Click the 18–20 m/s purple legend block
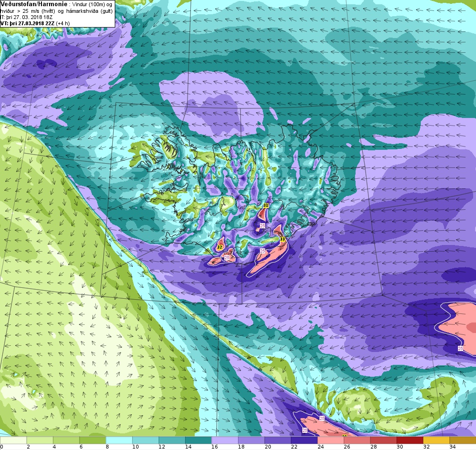The image size is (476, 450). 251,440
